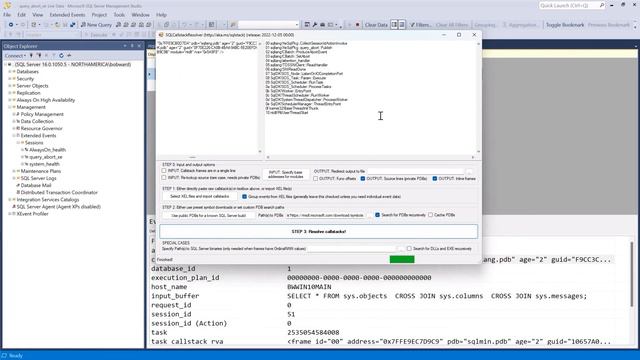Click the Disconnect icon in Object Explorer toolbar
The height and width of the screenshot is (360, 640).
(39, 56)
